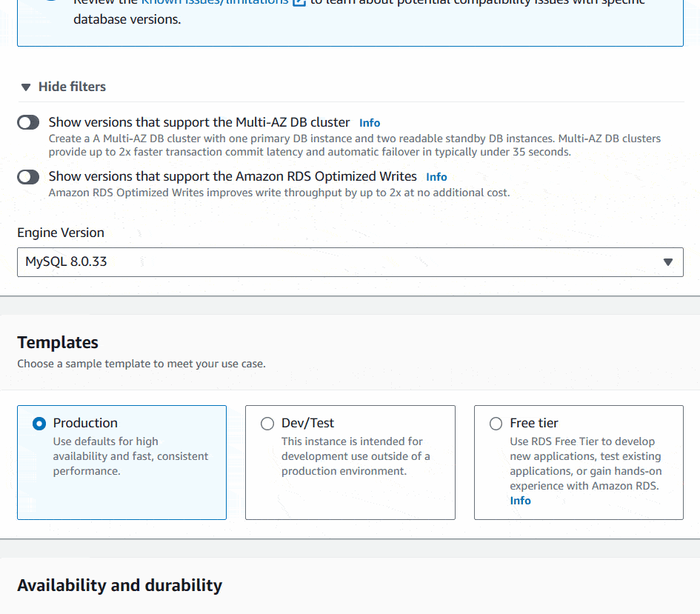Collapse filters using the triangle icon
Screen dimensions: 700x614
click(26, 87)
